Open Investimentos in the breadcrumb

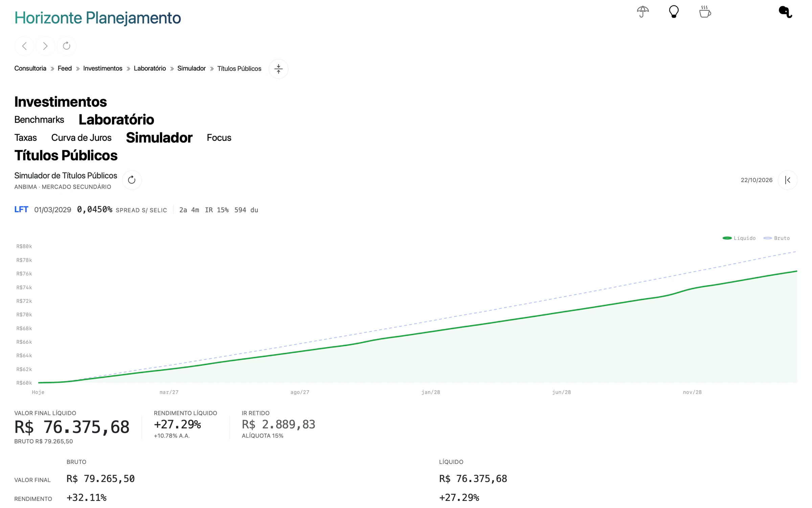[x=103, y=68]
